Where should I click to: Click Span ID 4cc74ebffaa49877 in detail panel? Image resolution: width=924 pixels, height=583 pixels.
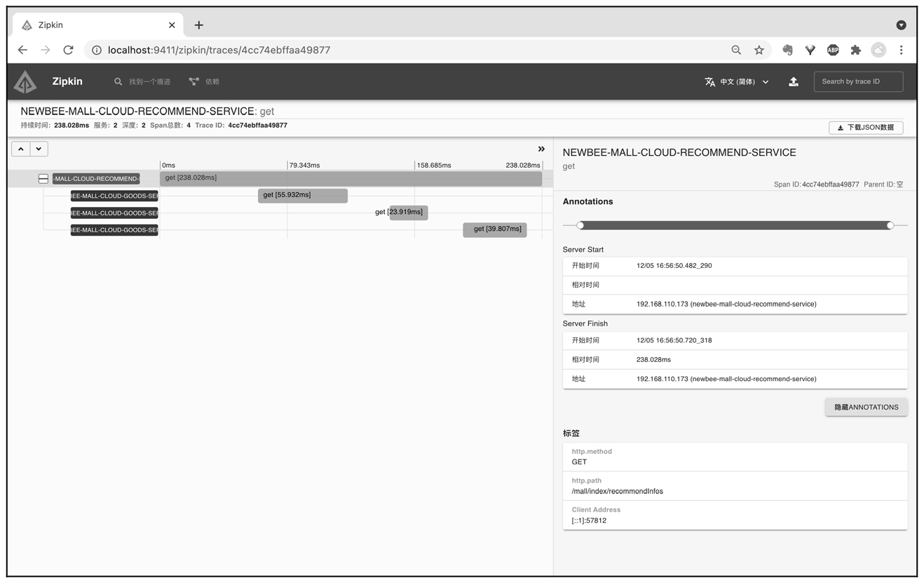click(831, 185)
